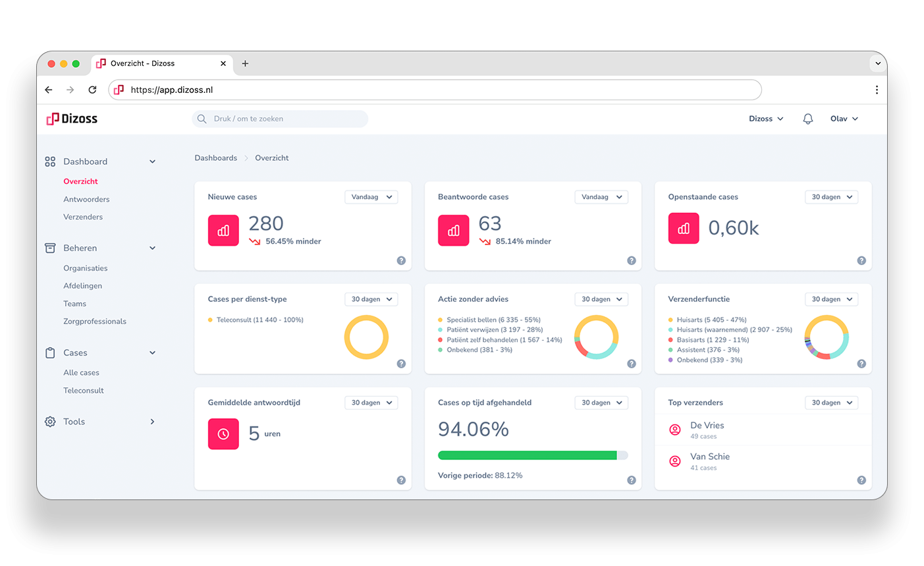Click the Cases clipboard icon in sidebar
The height and width of the screenshot is (566, 924).
50,353
